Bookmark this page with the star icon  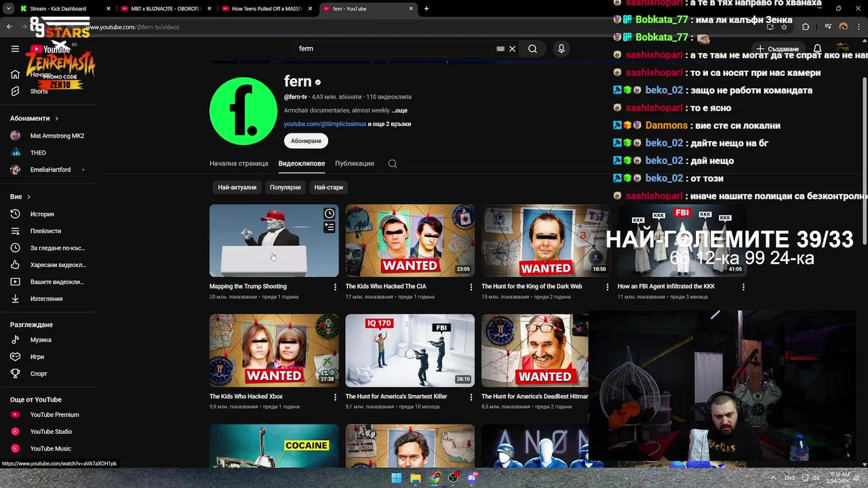tap(784, 27)
